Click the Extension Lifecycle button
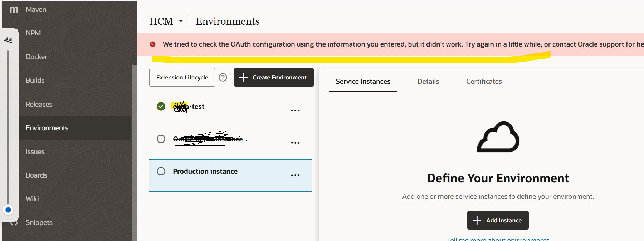Viewport: 644px width, 241px height. pyautogui.click(x=182, y=77)
